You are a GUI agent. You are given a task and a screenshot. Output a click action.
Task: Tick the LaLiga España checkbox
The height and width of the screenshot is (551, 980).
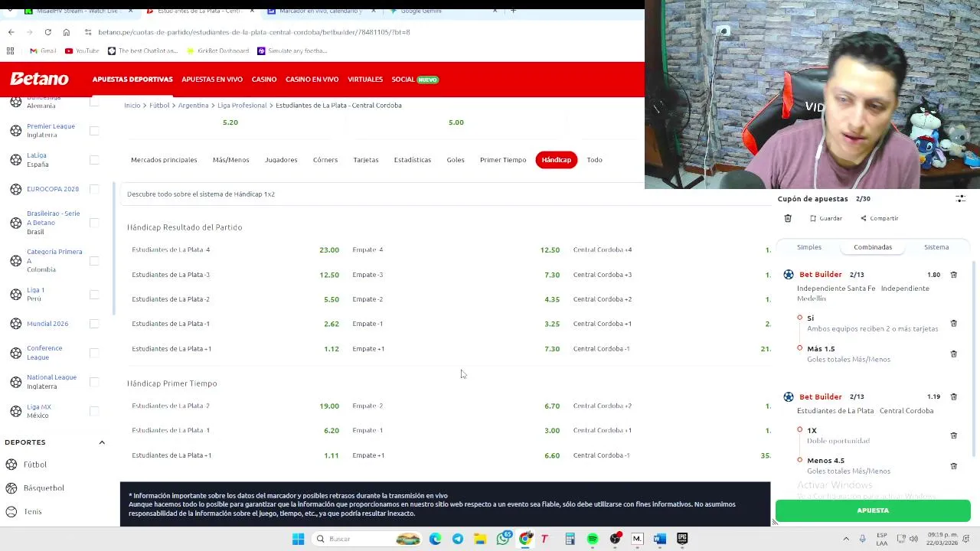pos(94,160)
